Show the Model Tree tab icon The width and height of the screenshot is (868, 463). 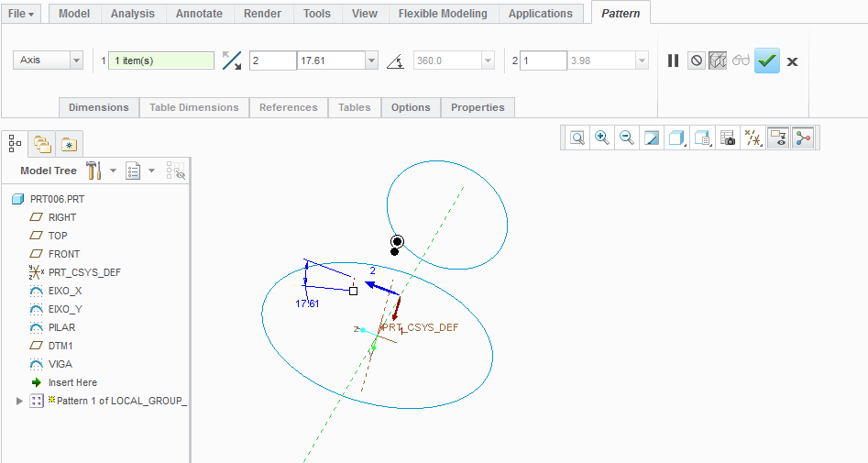[15, 143]
